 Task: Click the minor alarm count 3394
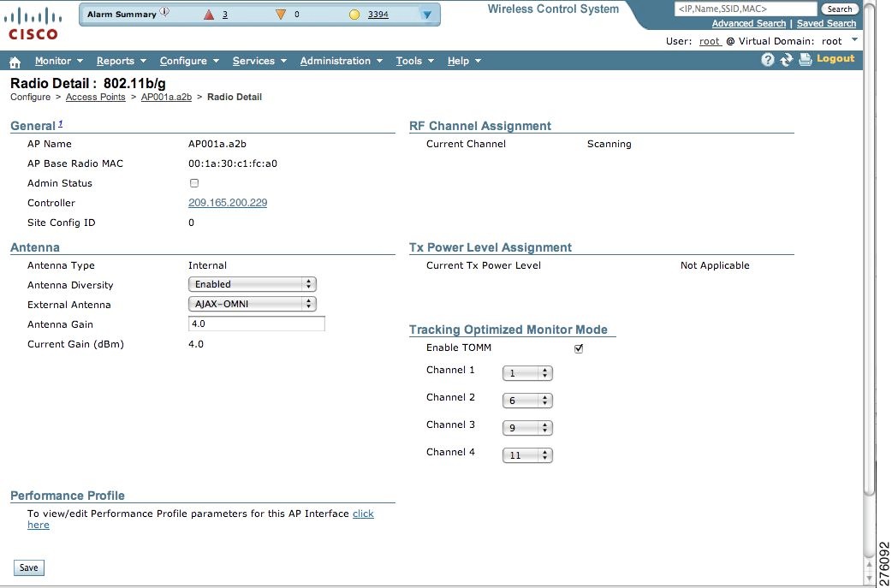point(378,15)
